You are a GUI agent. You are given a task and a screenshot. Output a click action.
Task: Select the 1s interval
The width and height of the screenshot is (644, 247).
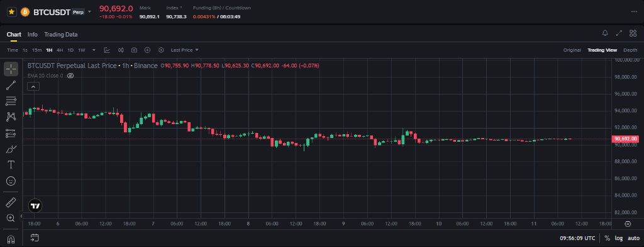(25, 50)
